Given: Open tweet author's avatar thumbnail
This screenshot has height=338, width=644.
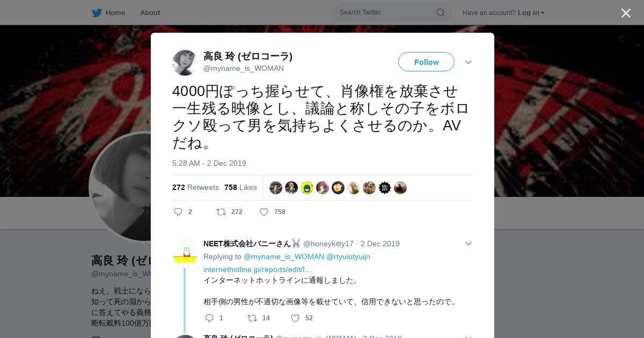Looking at the screenshot, I should (185, 63).
